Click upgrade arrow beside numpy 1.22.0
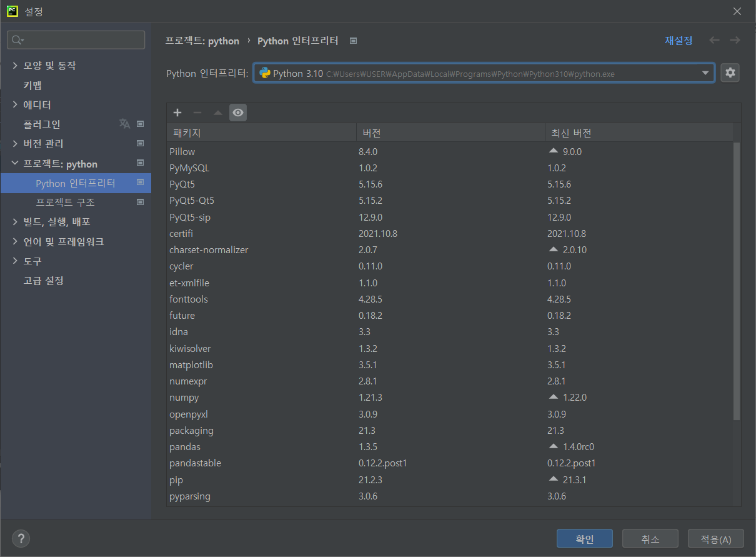Viewport: 756px width, 557px height. pyautogui.click(x=552, y=397)
